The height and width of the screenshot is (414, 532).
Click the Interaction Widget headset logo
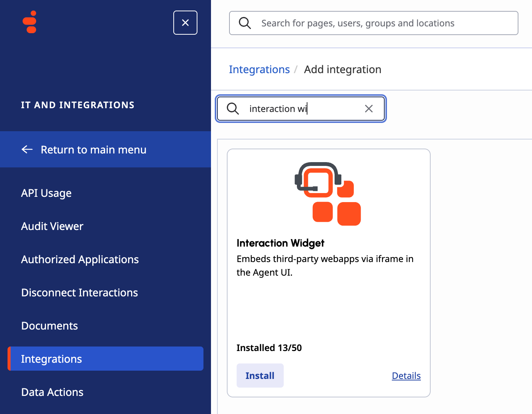coord(327,194)
